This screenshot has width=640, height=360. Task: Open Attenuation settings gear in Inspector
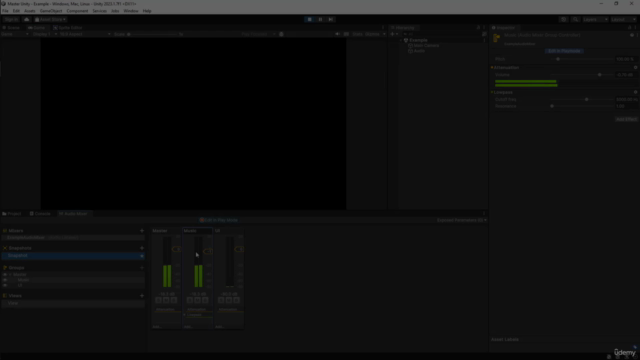pos(635,68)
